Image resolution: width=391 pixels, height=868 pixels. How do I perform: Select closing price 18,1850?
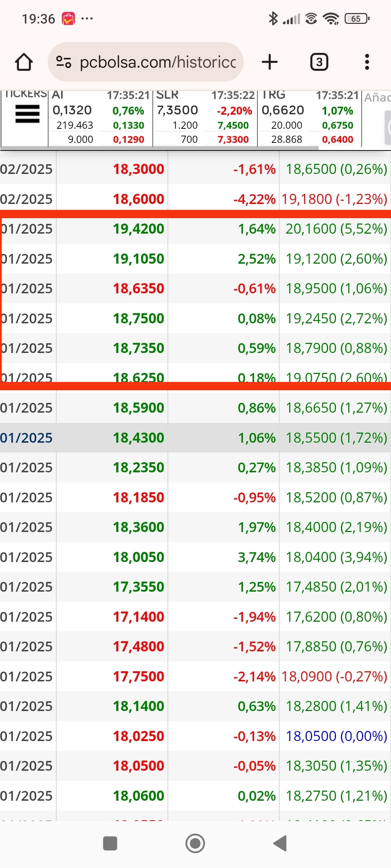point(138,498)
